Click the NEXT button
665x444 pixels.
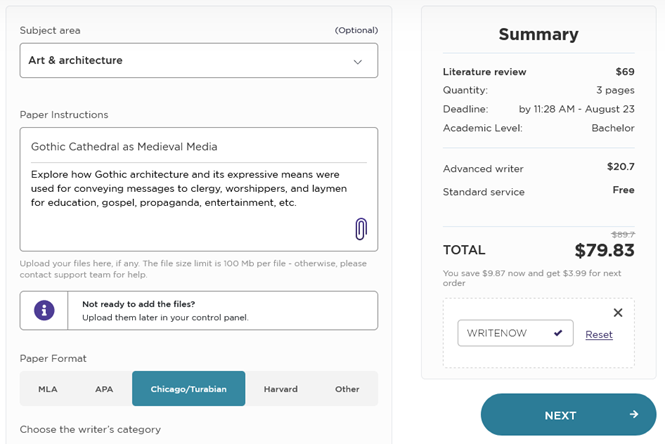[568, 414]
